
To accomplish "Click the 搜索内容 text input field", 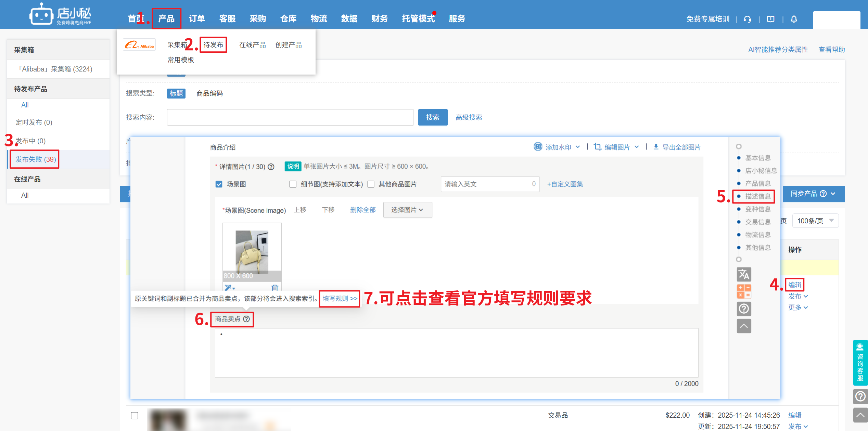I will 290,117.
